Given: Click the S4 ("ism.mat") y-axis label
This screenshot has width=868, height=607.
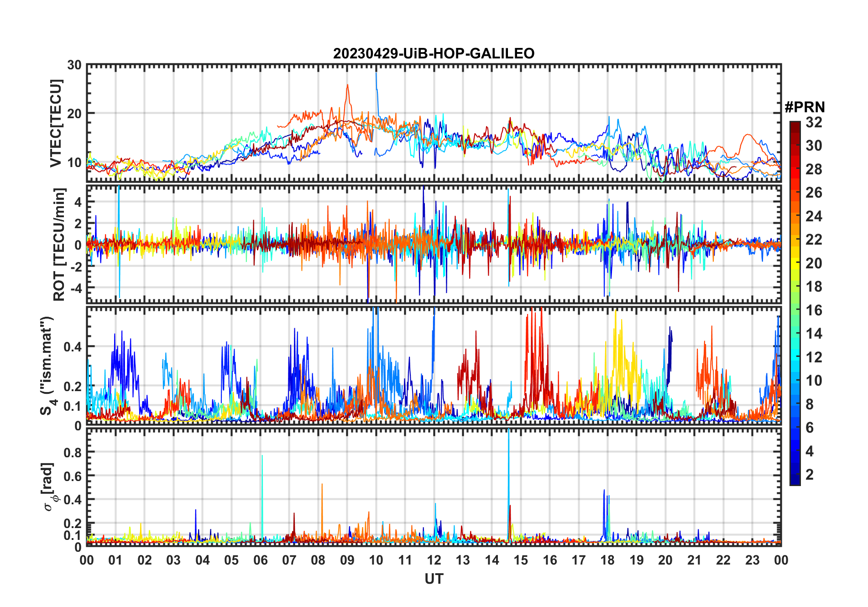Looking at the screenshot, I should (x=47, y=366).
